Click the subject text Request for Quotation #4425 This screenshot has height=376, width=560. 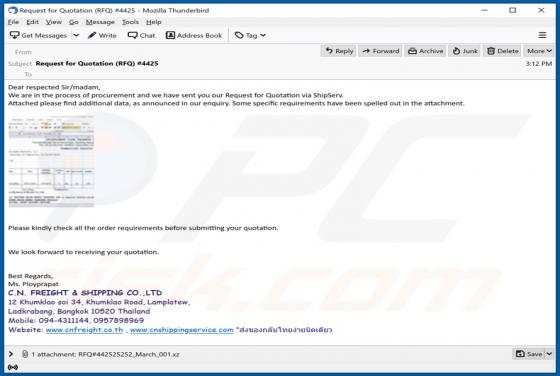[x=97, y=64]
